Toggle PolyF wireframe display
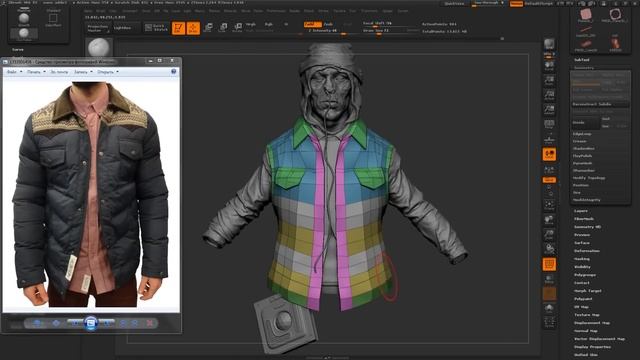This screenshot has height=360, width=640. pyautogui.click(x=549, y=264)
